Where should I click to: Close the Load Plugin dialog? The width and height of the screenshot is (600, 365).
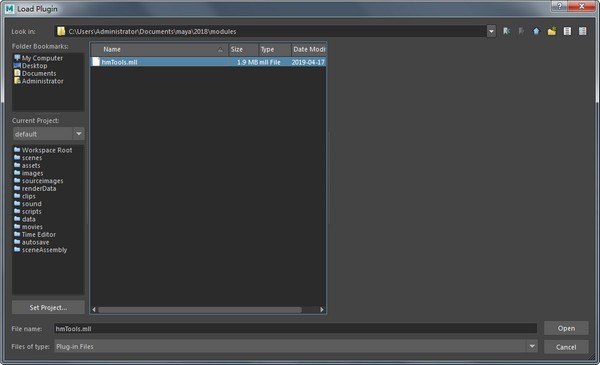point(582,6)
